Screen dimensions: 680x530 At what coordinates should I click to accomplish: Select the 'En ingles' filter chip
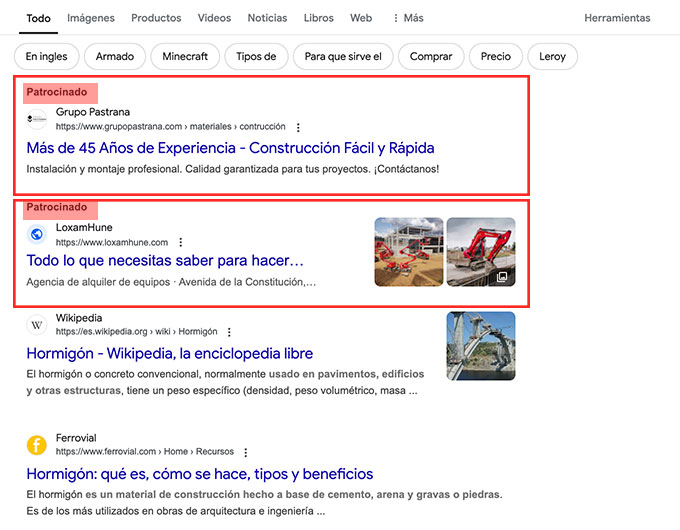(47, 56)
